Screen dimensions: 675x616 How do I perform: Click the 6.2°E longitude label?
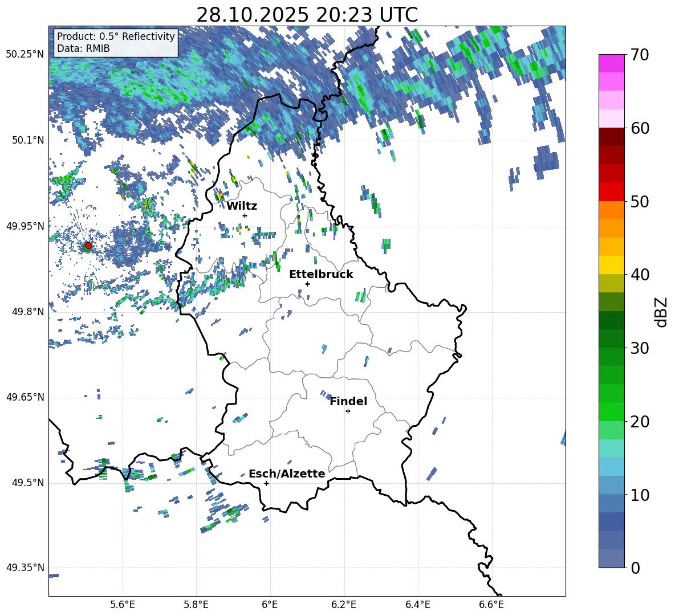pyautogui.click(x=344, y=605)
